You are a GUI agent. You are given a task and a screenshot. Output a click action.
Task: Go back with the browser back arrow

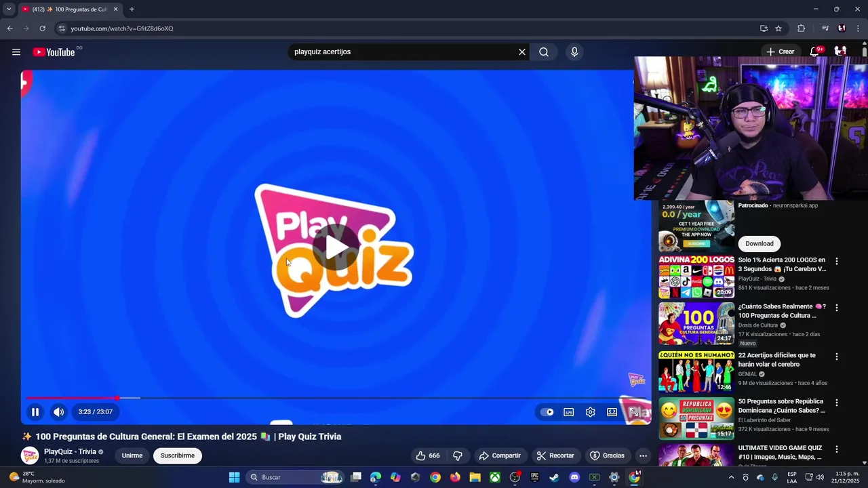click(x=9, y=28)
